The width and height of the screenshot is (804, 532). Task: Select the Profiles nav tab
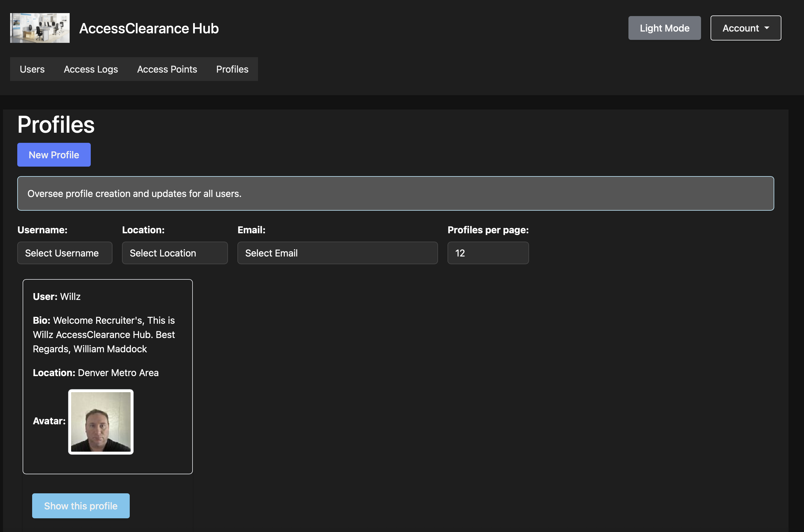(232, 69)
